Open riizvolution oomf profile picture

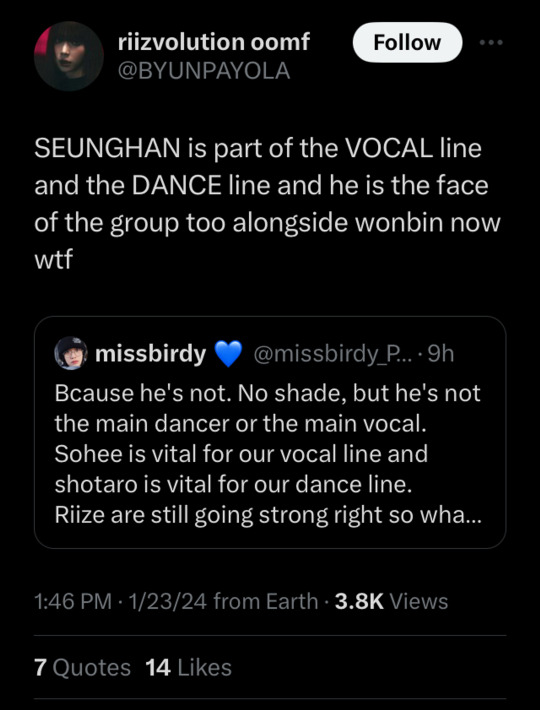coord(69,57)
